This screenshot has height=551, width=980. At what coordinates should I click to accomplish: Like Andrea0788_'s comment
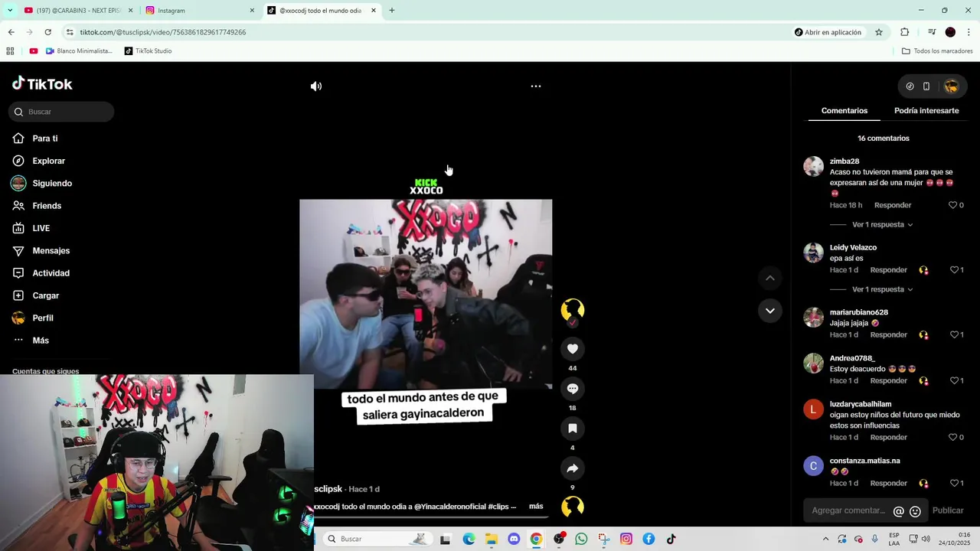click(953, 381)
